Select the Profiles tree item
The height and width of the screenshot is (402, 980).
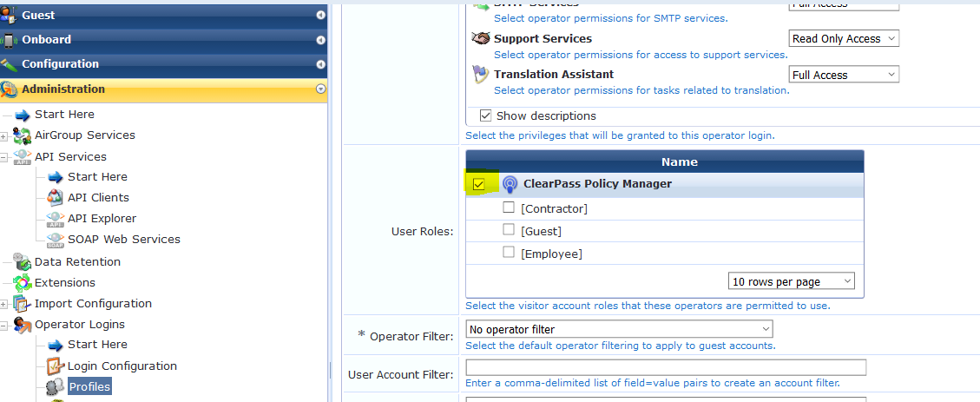pyautogui.click(x=89, y=387)
